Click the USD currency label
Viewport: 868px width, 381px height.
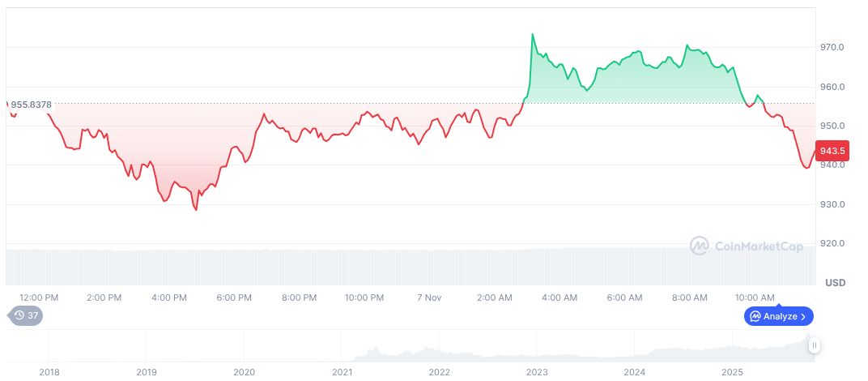[x=835, y=282]
